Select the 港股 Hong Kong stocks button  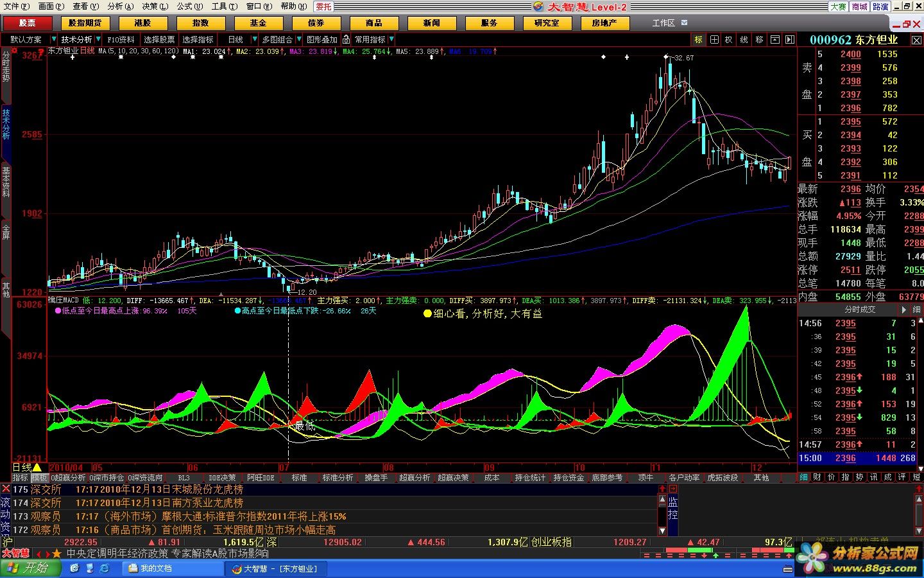[x=143, y=23]
